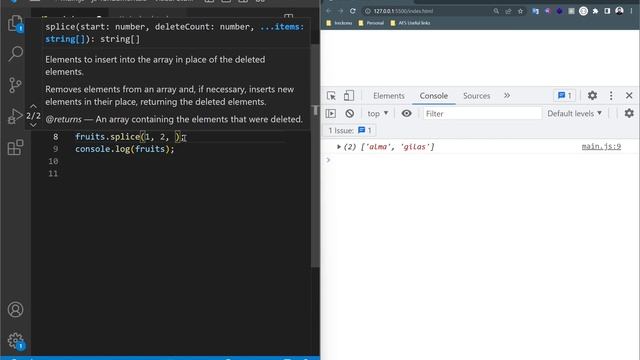This screenshot has height=360, width=640.
Task: Share this page from address bar
Action: click(508, 11)
